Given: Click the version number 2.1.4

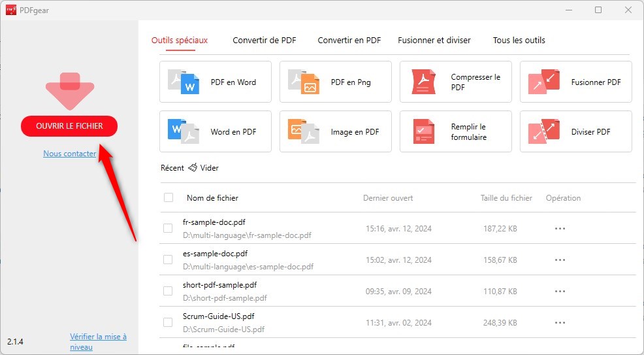Looking at the screenshot, I should point(15,341).
